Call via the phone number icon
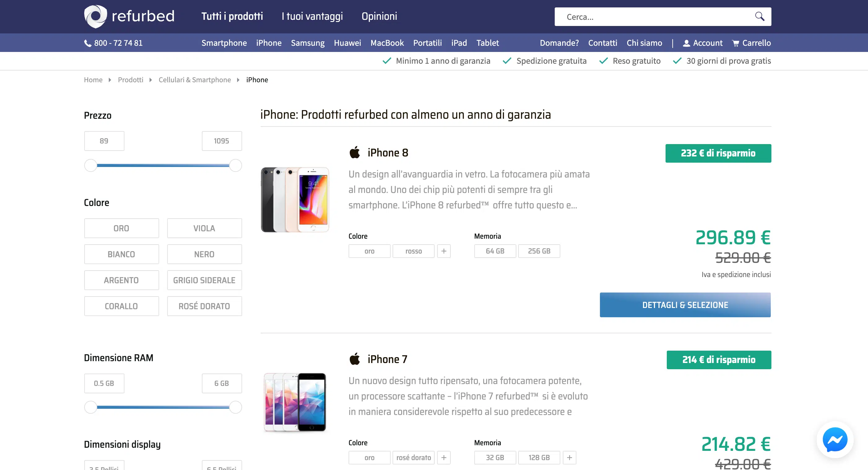This screenshot has width=868, height=470. (x=88, y=43)
